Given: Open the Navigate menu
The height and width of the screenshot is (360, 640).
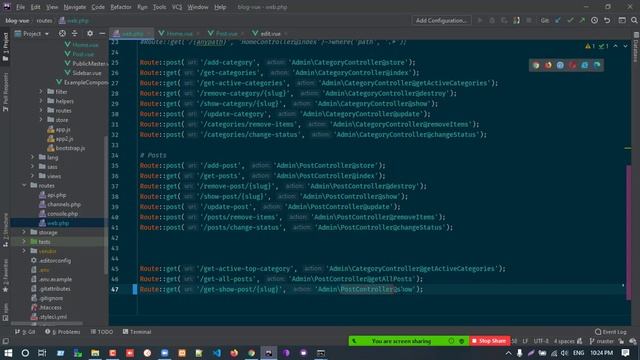Looking at the screenshot, I should (x=75, y=7).
